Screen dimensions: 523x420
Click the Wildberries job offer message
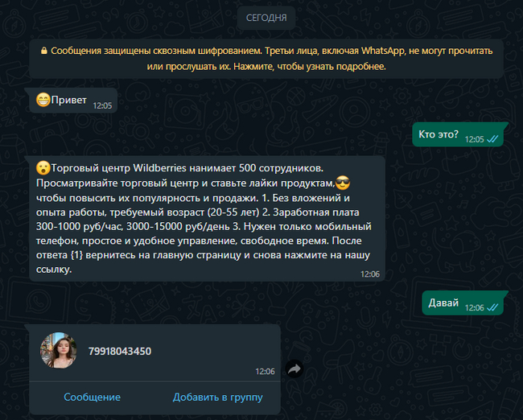click(207, 219)
